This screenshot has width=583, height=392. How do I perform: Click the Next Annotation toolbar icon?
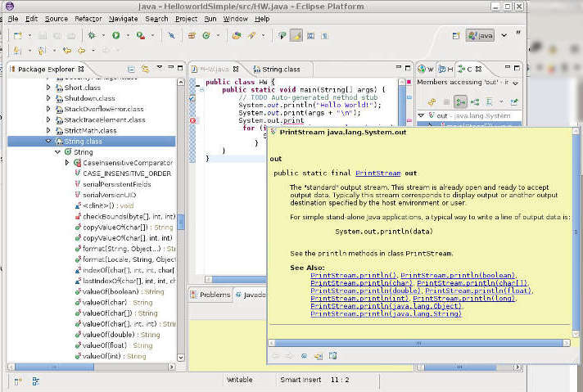[x=16, y=50]
